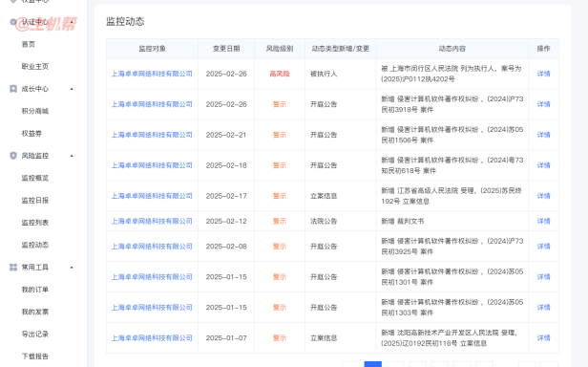Select 监控列表 in the sidebar

(35, 223)
